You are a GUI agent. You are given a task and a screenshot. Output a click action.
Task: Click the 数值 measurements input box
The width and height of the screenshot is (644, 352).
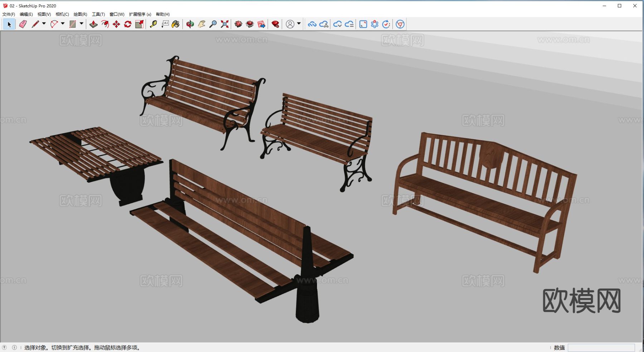[x=601, y=348]
